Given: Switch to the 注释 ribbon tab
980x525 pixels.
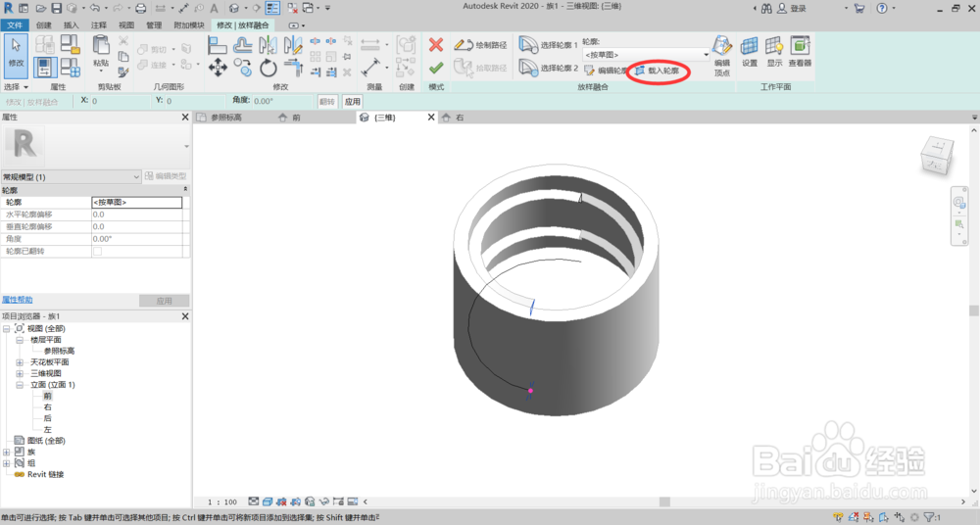Looking at the screenshot, I should 99,25.
